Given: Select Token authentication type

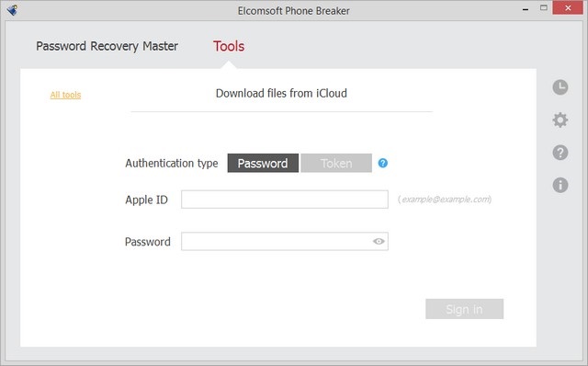Looking at the screenshot, I should [336, 163].
